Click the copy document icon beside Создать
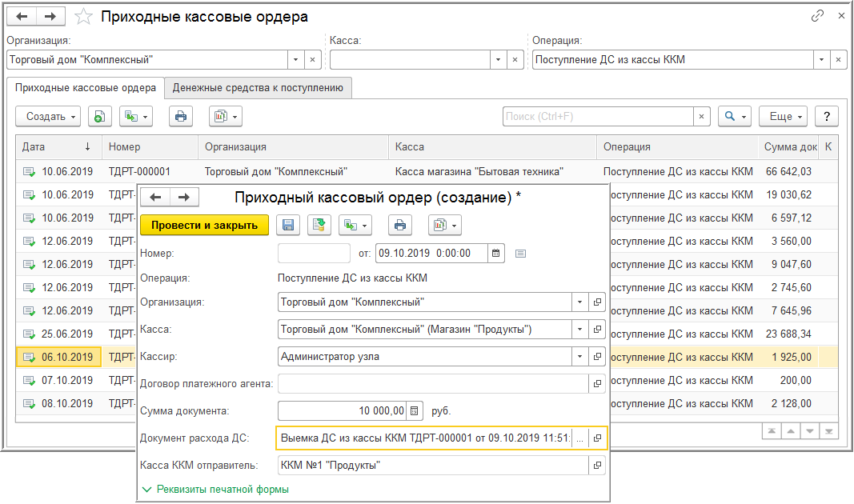 point(100,117)
